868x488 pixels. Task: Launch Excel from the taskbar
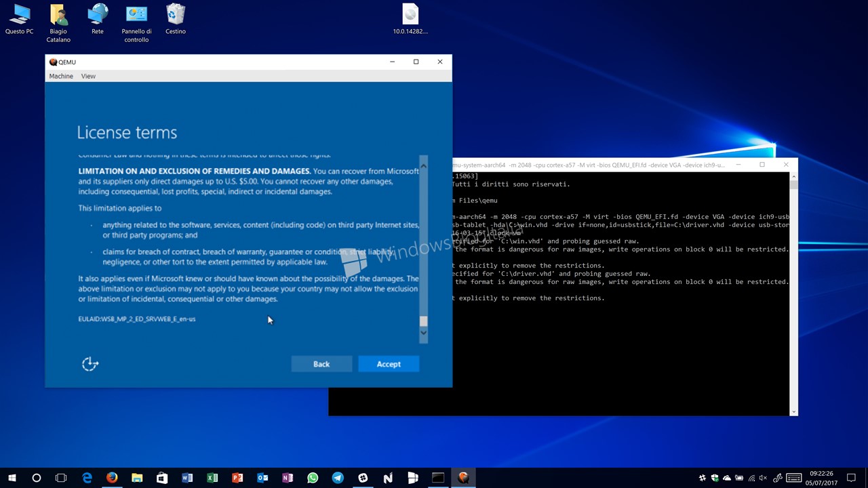coord(212,478)
